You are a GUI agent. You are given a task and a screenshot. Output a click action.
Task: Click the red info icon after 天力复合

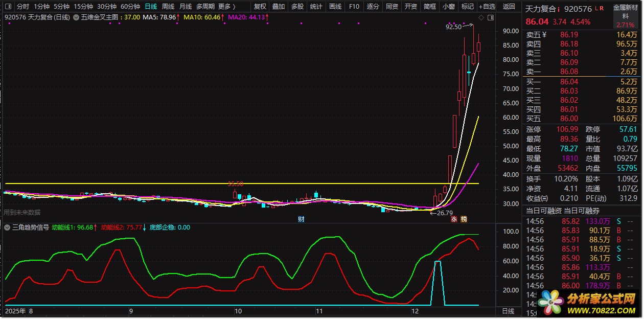(559, 9)
